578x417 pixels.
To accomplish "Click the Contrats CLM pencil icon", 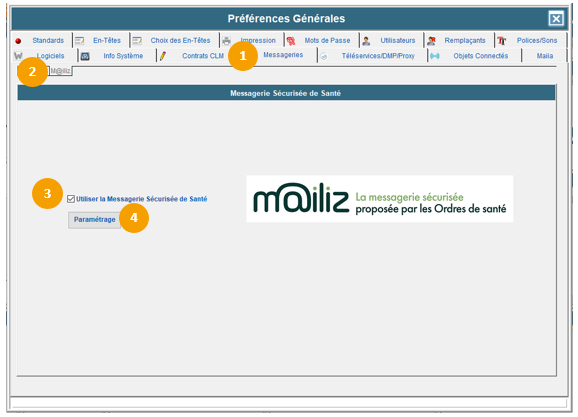I will click(163, 56).
